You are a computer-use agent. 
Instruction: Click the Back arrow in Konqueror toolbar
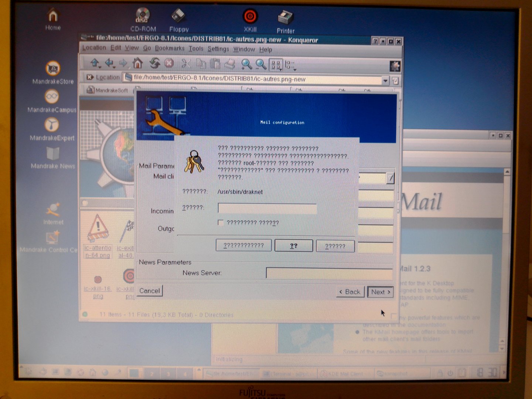pos(109,64)
